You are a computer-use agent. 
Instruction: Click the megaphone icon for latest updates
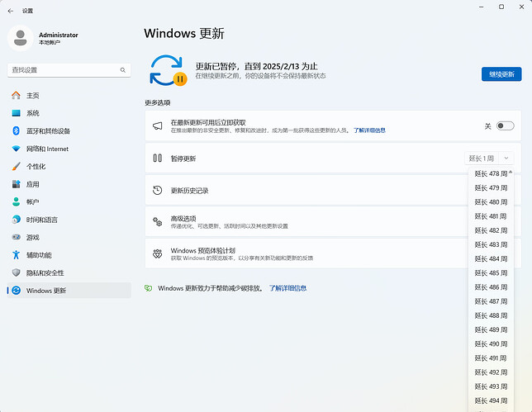point(158,126)
